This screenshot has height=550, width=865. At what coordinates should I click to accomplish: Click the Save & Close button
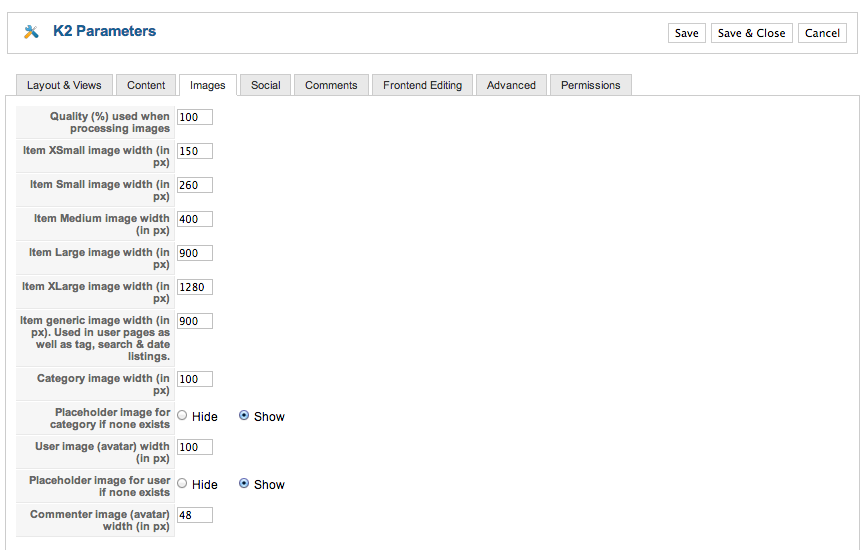[x=751, y=33]
